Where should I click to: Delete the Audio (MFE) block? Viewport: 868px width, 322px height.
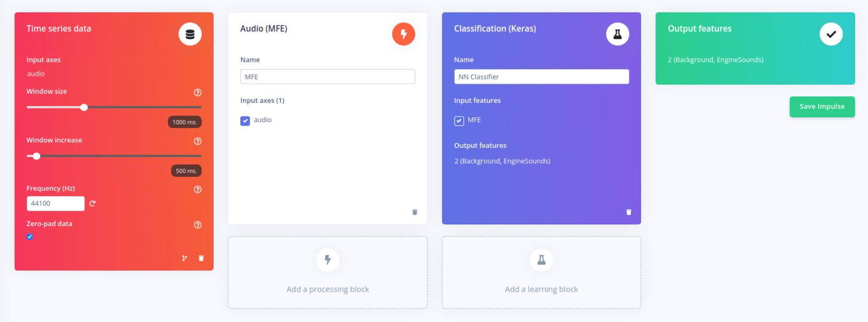point(415,212)
